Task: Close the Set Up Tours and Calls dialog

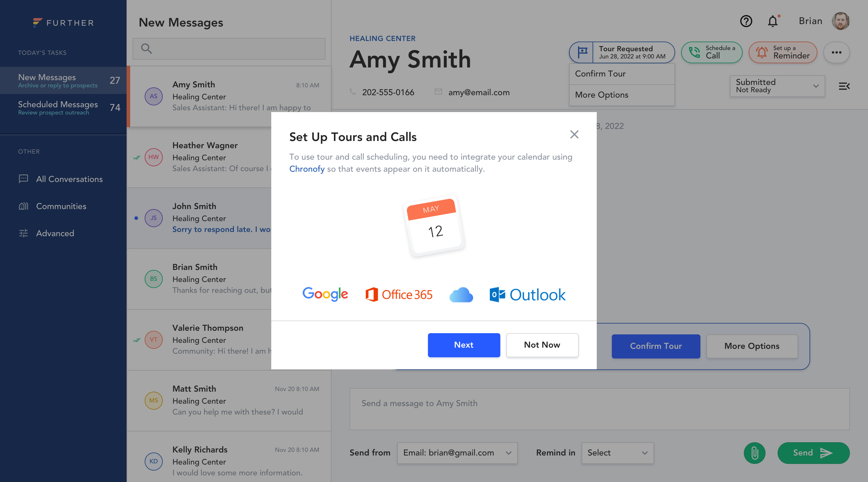Action: [x=574, y=134]
